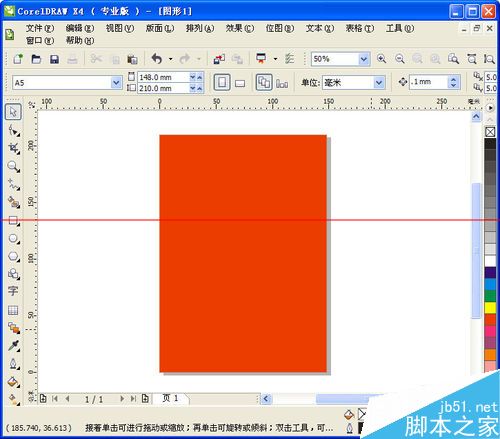This screenshot has height=439, width=500.
Task: Open the 视图 (View) menu
Action: click(120, 28)
